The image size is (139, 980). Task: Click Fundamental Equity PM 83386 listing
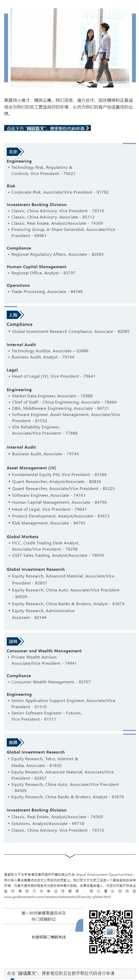click(x=57, y=474)
